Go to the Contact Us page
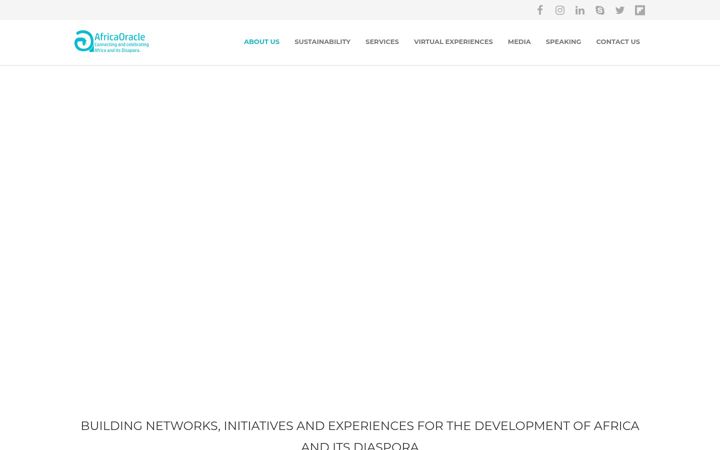 tap(618, 42)
